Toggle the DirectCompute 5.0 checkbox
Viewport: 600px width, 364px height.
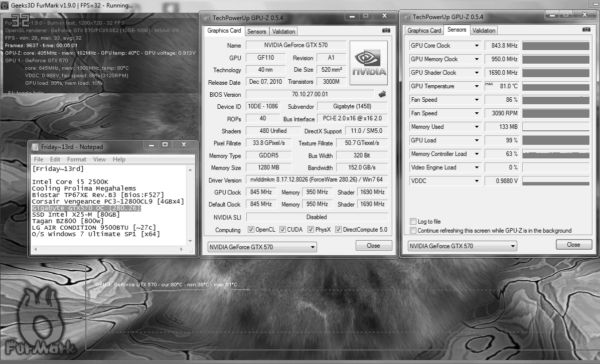point(338,230)
